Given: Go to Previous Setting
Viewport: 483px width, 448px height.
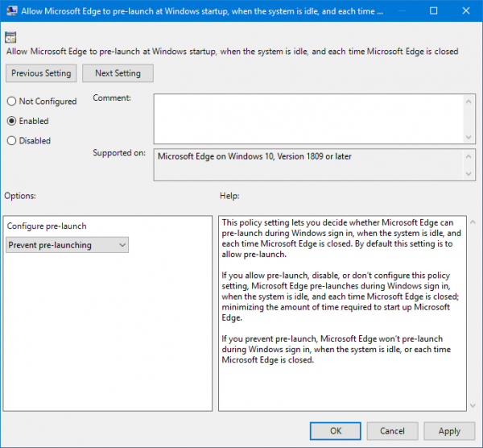Looking at the screenshot, I should 41,73.
